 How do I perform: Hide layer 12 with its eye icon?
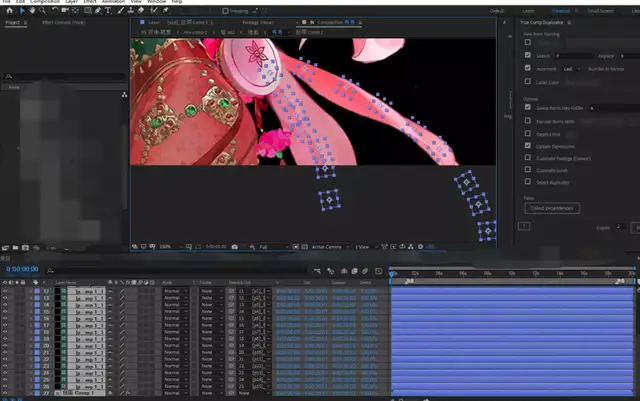click(x=5, y=291)
